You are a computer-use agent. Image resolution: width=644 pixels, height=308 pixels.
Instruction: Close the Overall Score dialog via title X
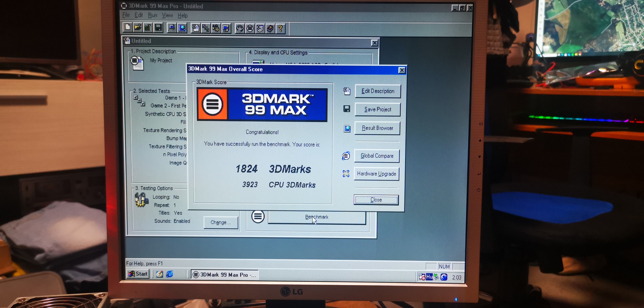[402, 70]
